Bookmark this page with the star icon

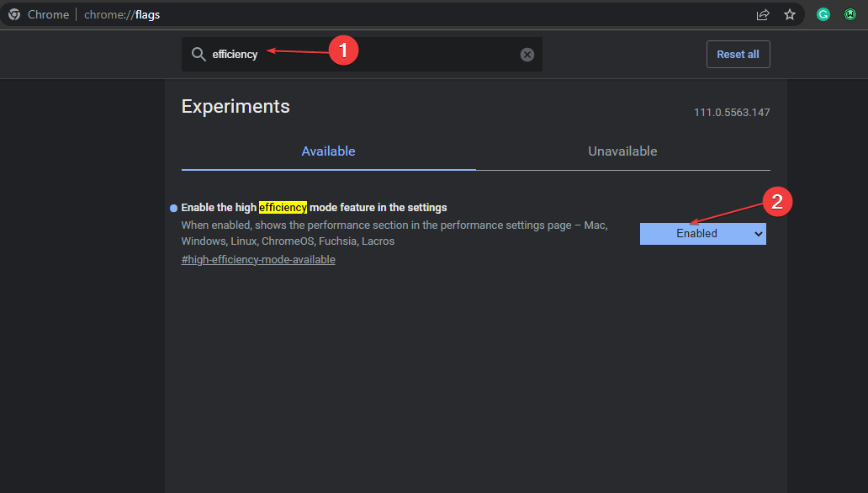coord(790,15)
